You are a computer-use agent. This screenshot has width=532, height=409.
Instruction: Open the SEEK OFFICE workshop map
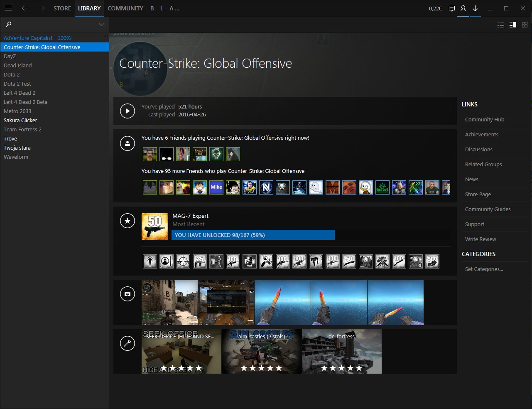[181, 352]
